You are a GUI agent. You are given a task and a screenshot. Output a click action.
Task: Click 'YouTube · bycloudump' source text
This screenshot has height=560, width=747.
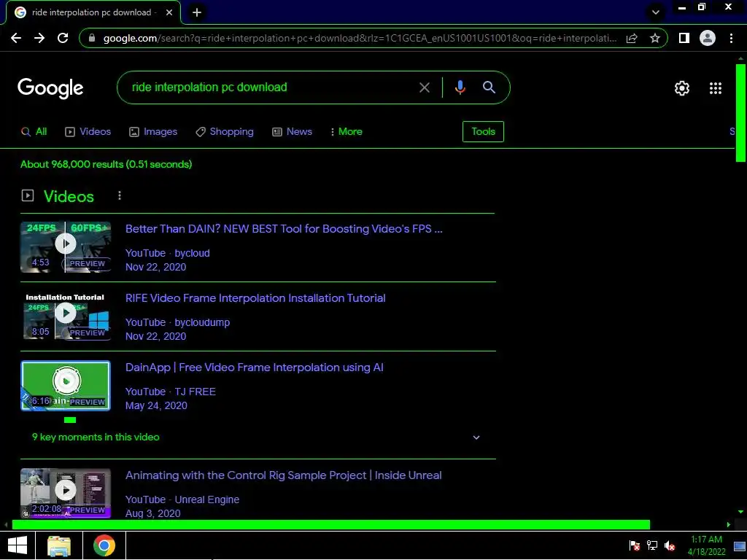178,322
